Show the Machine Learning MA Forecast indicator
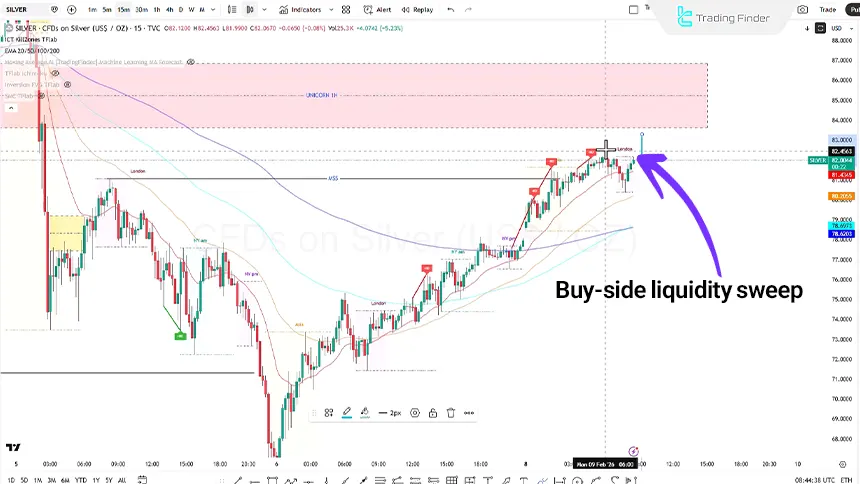This screenshot has width=860, height=484. click(191, 62)
